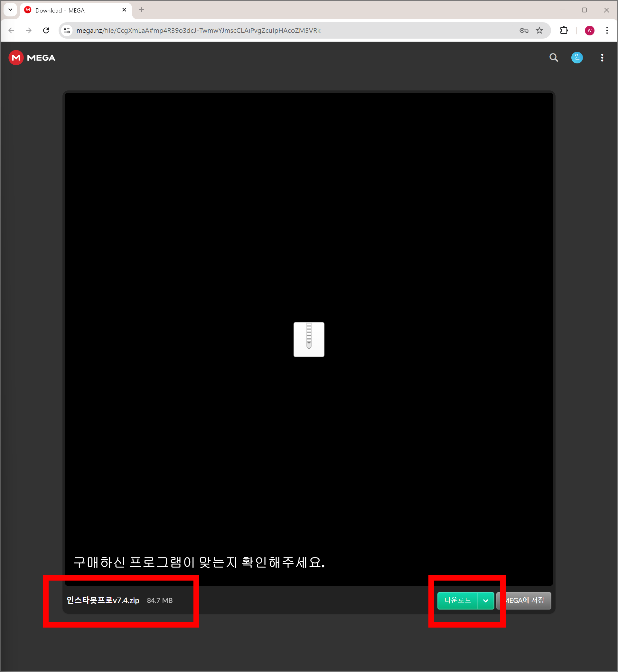Open the tab search dropdown arrow
Screen dimensions: 618x672
coord(10,10)
